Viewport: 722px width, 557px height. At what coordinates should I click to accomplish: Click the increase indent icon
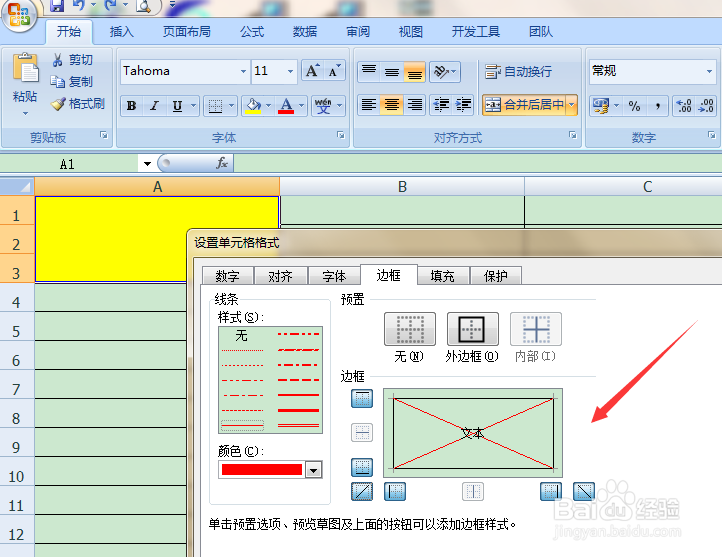point(463,105)
